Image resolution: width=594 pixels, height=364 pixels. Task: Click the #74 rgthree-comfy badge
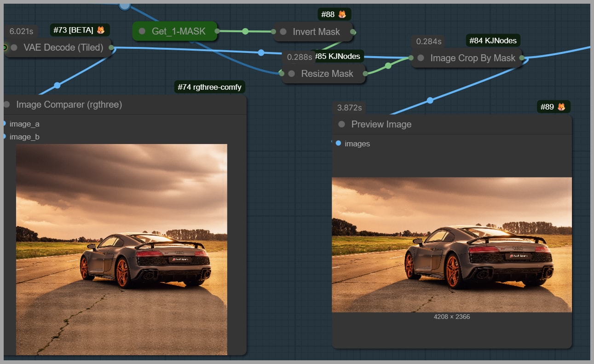click(x=209, y=87)
